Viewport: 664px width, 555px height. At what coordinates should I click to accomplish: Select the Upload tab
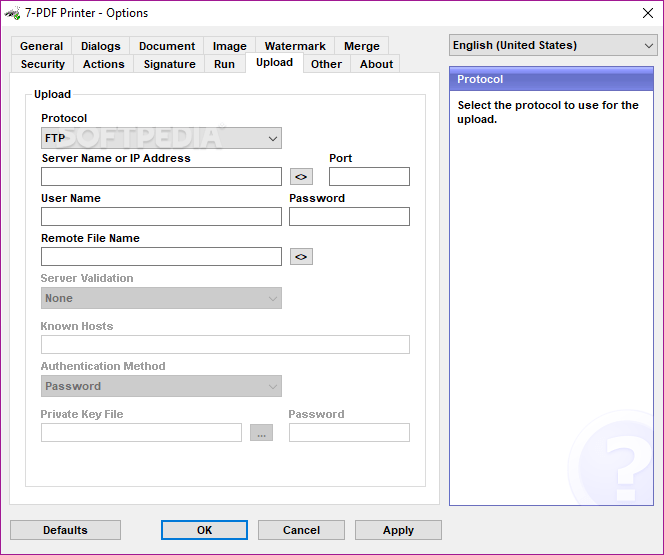click(274, 63)
